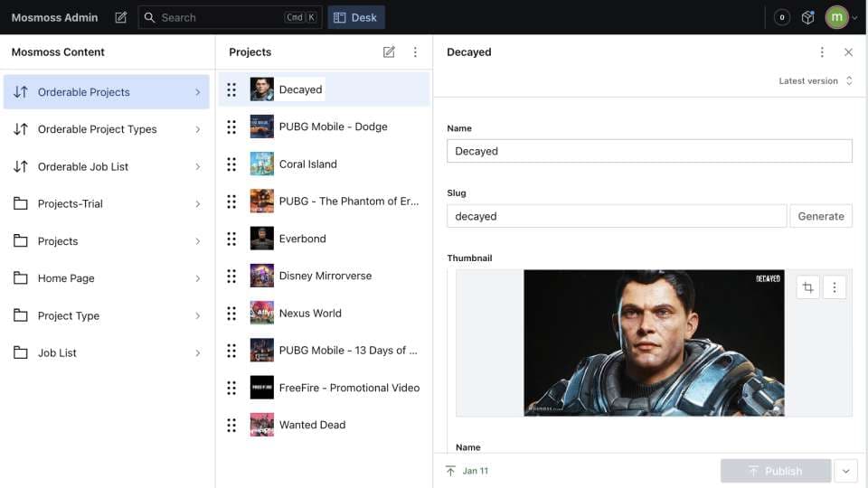
Task: Click folder icon beside Job List
Action: click(x=21, y=353)
